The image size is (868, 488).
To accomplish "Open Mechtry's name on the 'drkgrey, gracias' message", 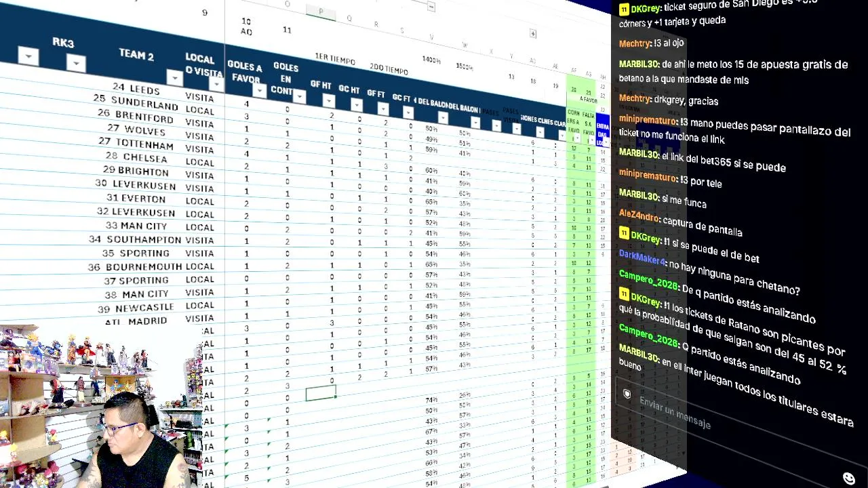I will pyautogui.click(x=635, y=98).
